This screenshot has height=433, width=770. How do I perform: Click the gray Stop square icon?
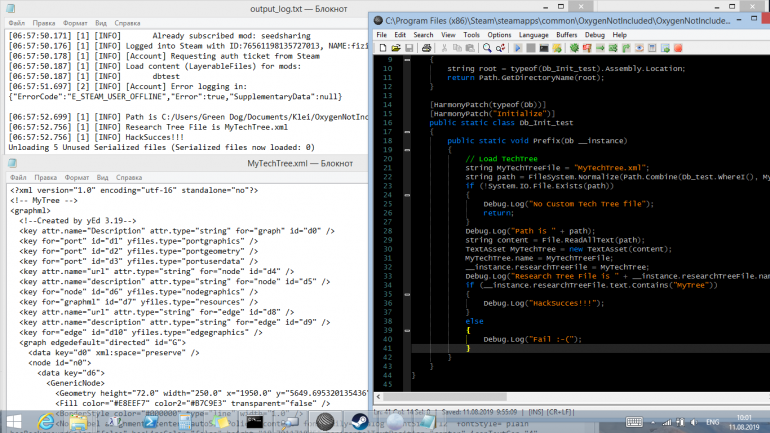[x=531, y=48]
